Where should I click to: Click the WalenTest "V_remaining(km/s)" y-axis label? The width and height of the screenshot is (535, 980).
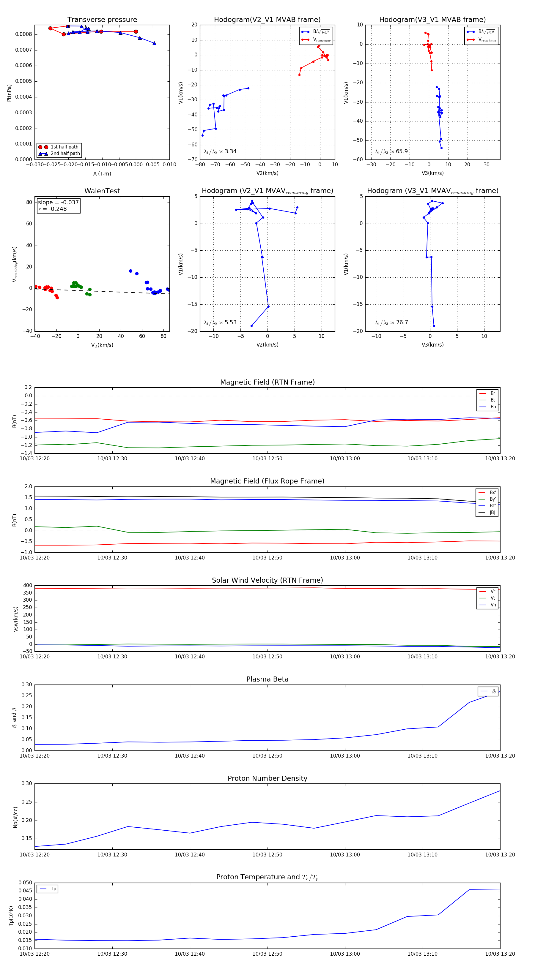pyautogui.click(x=15, y=264)
